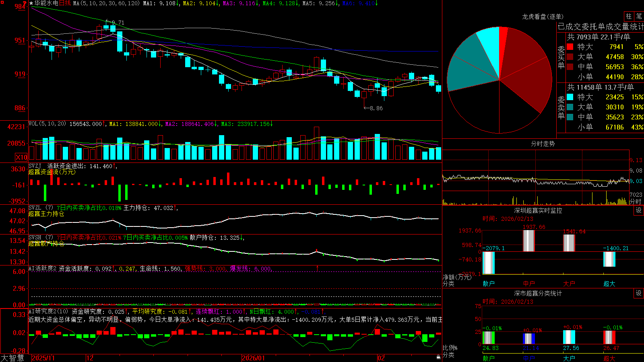Click the lock icon on the timeline bar
The image size is (644, 362).
point(438,357)
